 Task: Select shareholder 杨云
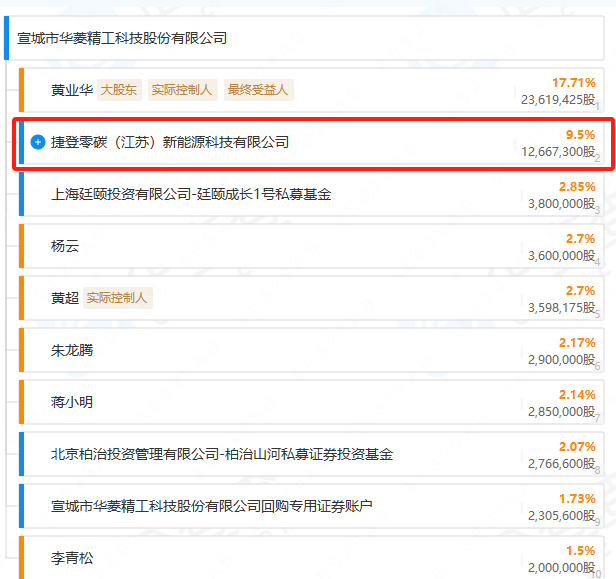[x=65, y=246]
